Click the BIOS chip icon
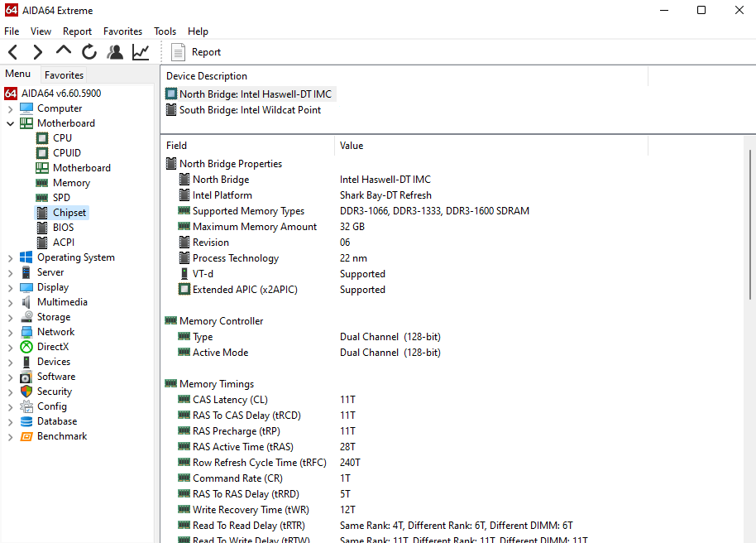This screenshot has width=756, height=543. (x=42, y=228)
